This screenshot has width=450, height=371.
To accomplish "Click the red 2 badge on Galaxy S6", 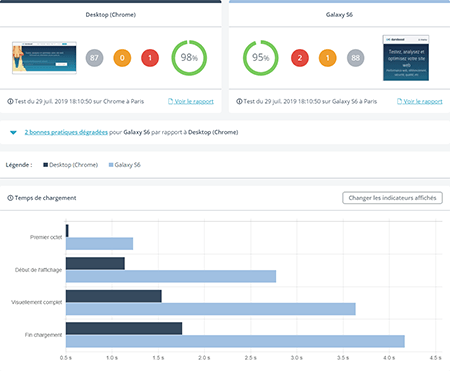I will tap(300, 58).
